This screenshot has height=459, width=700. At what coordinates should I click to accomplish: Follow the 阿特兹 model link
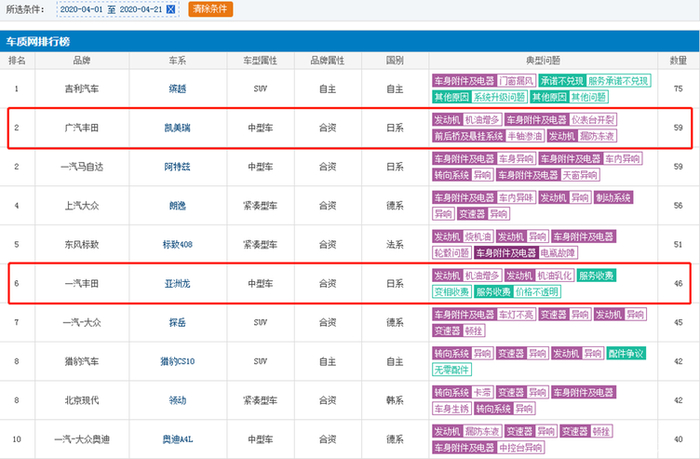coord(176,167)
